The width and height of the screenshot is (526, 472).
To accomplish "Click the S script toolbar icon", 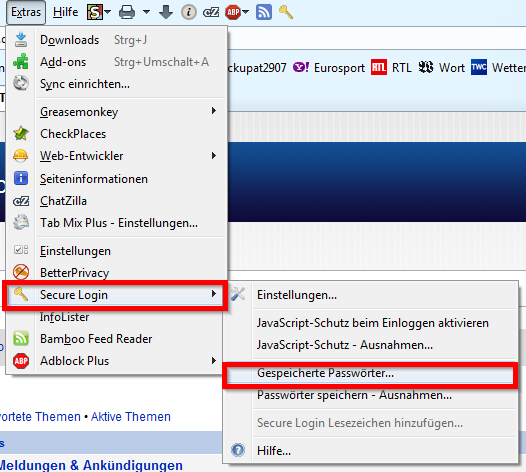I will pyautogui.click(x=95, y=12).
